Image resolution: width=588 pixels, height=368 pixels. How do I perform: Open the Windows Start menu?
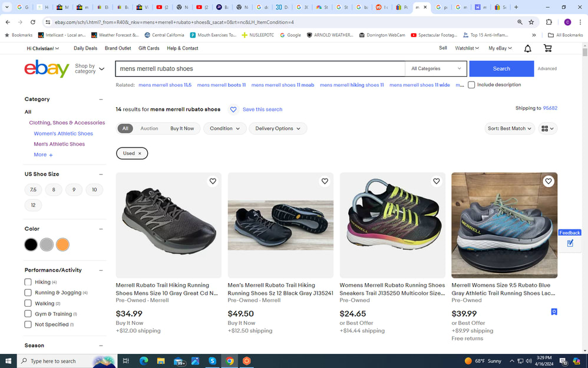click(x=8, y=361)
